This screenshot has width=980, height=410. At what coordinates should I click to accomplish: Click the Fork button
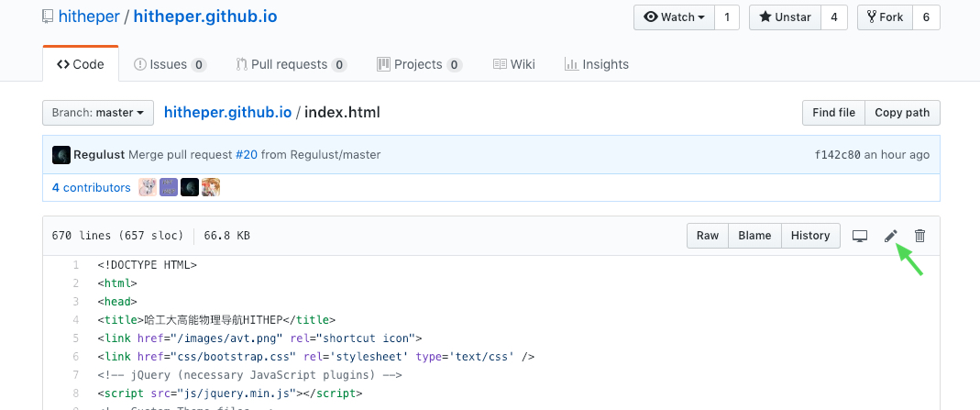[885, 17]
